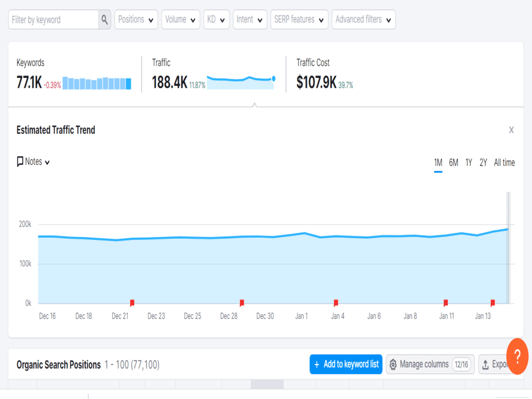Open the Intent filter dropdown
This screenshot has height=399, width=532.
(250, 20)
